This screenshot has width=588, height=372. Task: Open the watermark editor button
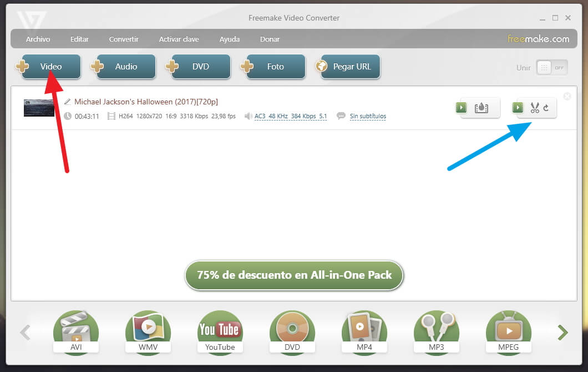point(480,108)
